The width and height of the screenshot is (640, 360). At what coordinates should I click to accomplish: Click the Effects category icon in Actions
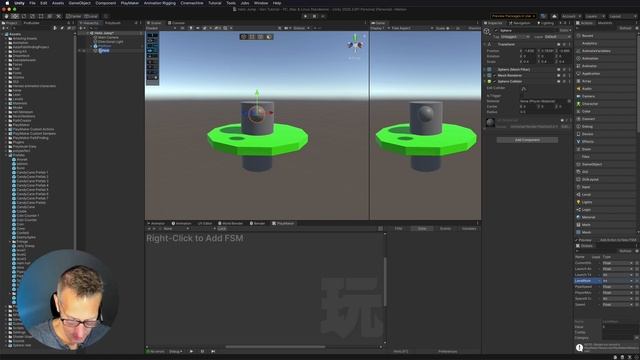pyautogui.click(x=578, y=142)
